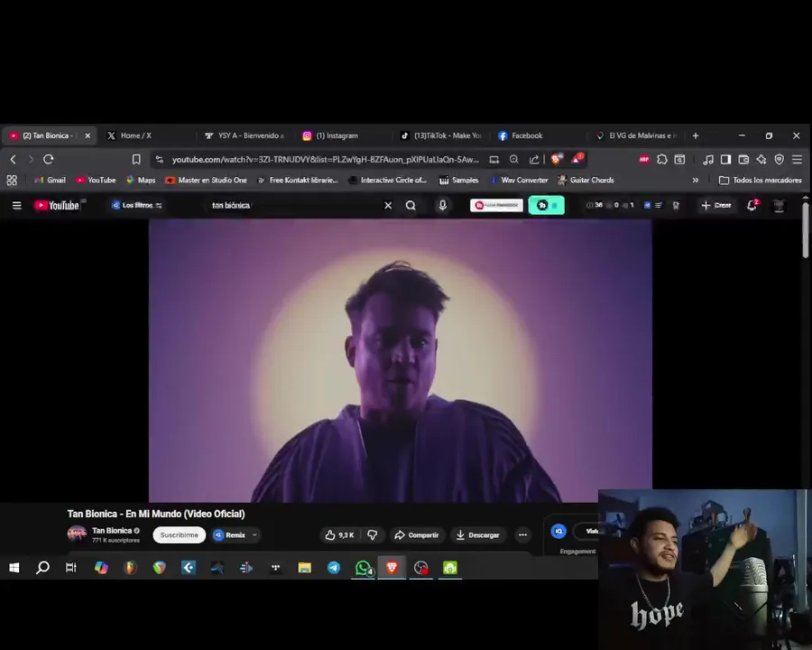
Task: Click the YouTube search input field
Action: click(292, 205)
